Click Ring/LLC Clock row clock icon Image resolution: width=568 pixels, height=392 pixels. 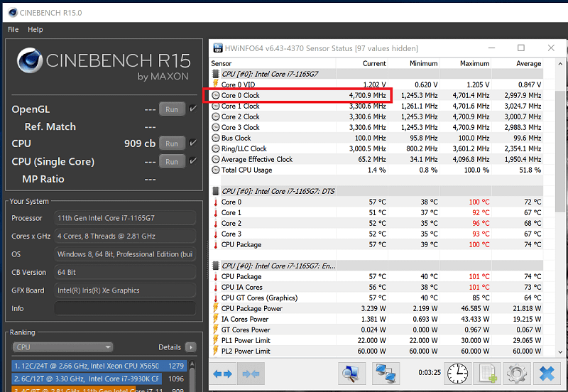(216, 148)
